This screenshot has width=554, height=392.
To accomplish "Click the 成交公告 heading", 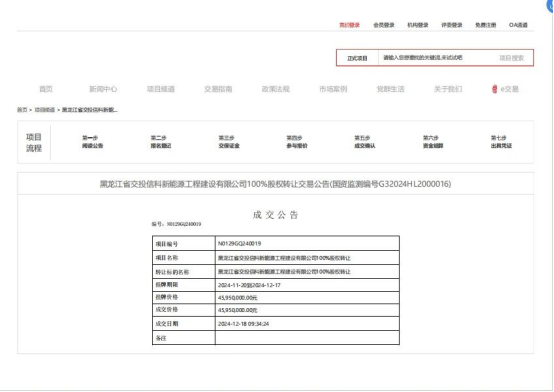I will click(276, 215).
